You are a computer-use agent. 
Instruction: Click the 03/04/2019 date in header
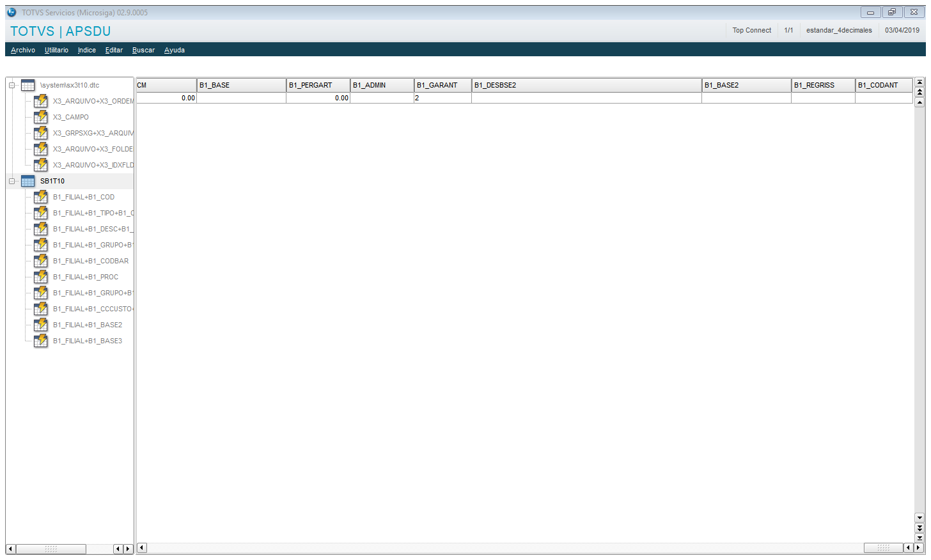902,30
